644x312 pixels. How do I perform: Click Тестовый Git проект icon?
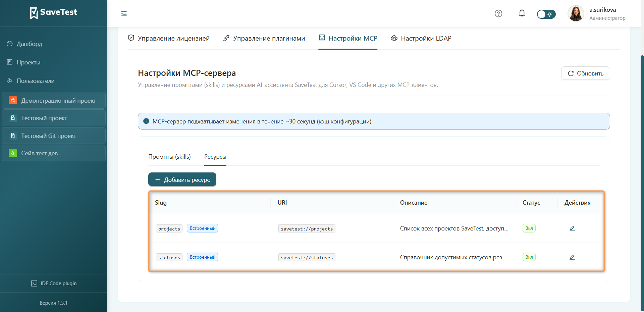pos(13,136)
